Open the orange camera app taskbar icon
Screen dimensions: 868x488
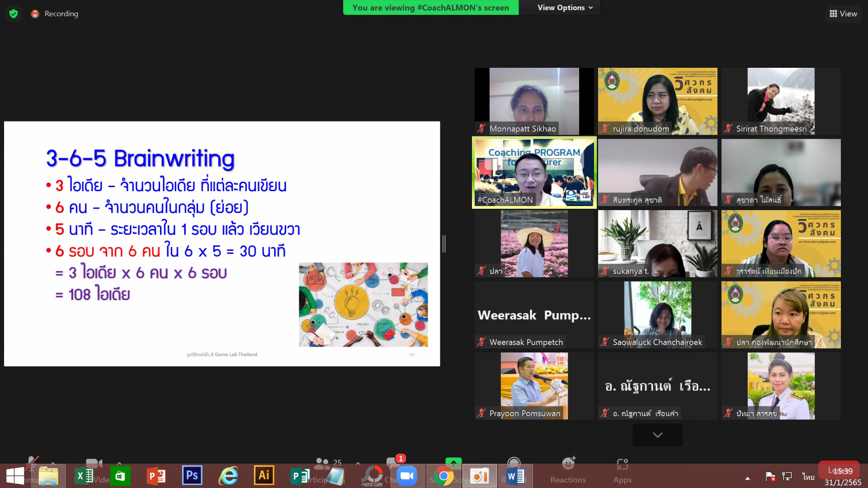click(480, 476)
